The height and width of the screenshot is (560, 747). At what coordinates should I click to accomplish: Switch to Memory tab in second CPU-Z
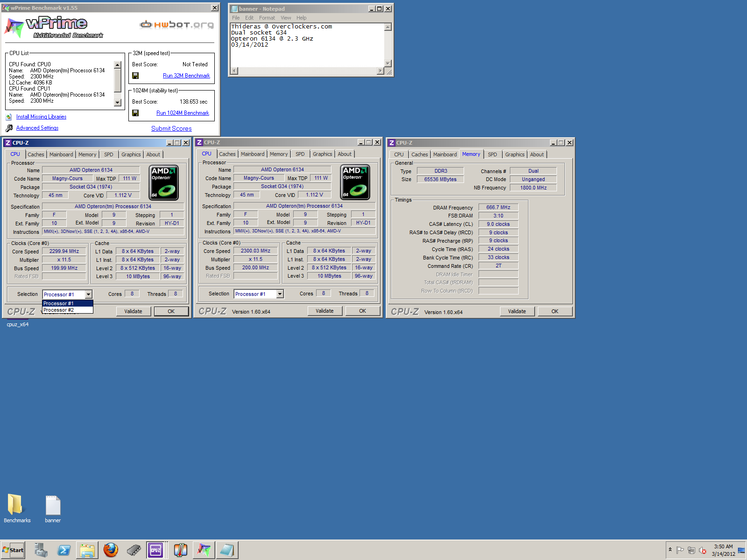279,154
